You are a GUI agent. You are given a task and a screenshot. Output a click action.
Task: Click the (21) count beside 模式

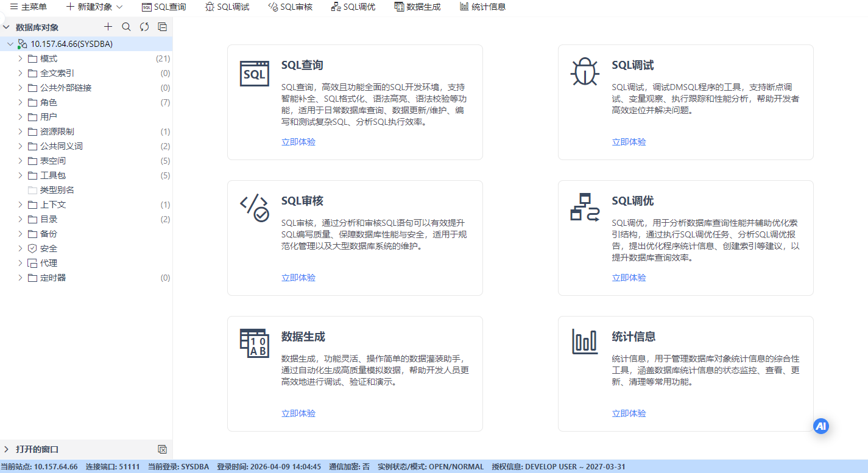[x=163, y=58]
